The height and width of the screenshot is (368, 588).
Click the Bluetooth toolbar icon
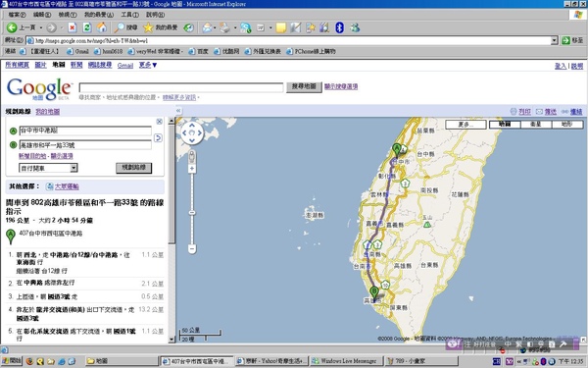tap(339, 27)
